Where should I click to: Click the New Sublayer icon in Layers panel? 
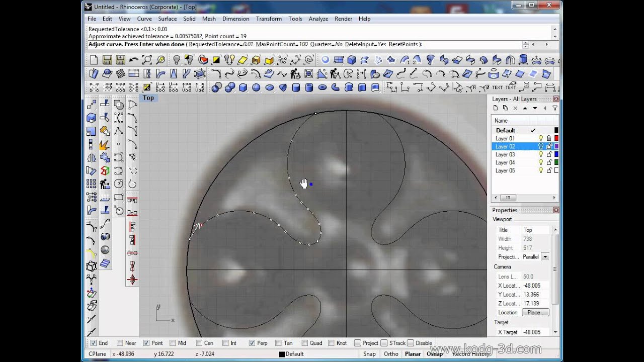point(506,108)
